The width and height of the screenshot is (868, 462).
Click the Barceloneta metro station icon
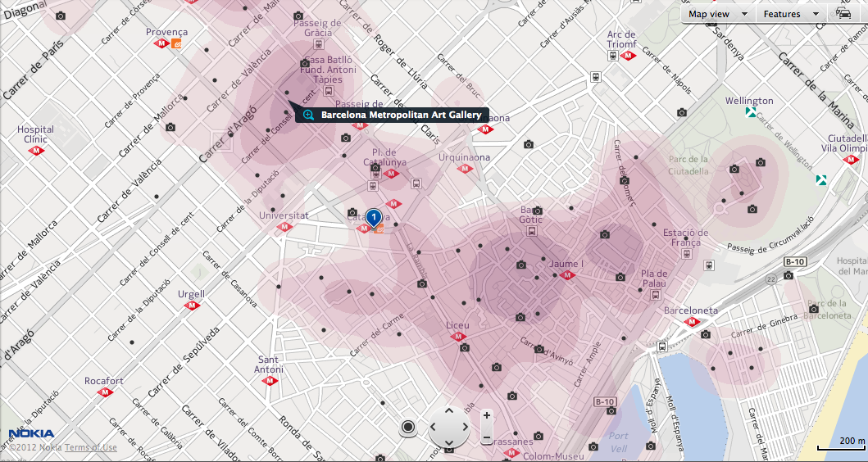[x=692, y=321]
